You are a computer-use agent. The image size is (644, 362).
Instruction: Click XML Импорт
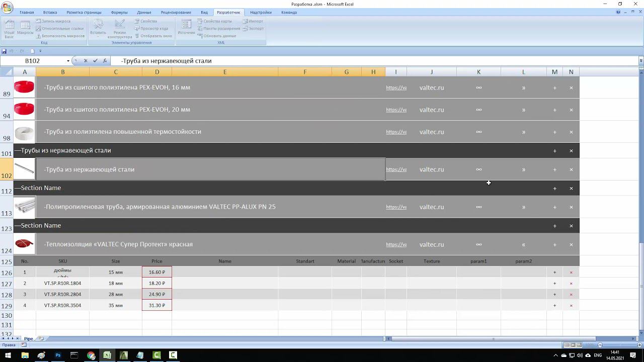(x=253, y=21)
